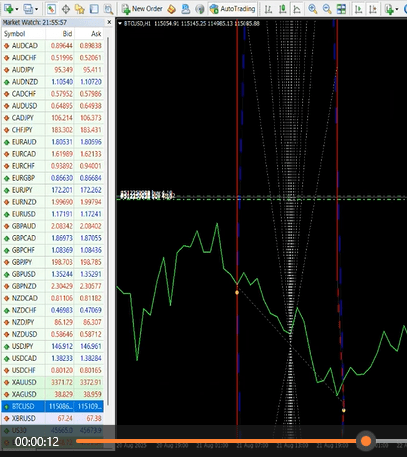The image size is (407, 457).
Task: Click the Zoom In magnifier icon
Action: point(313,9)
